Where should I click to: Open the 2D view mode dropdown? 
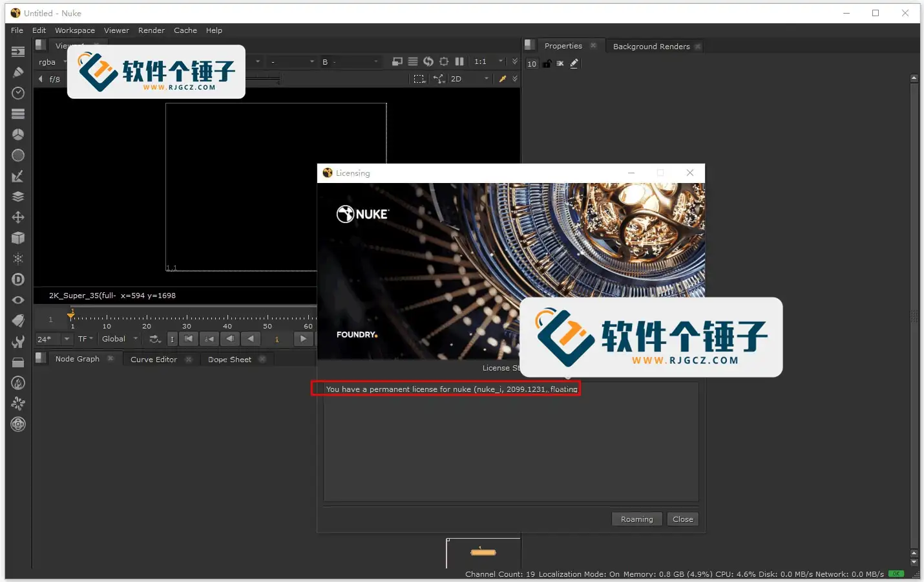(470, 79)
